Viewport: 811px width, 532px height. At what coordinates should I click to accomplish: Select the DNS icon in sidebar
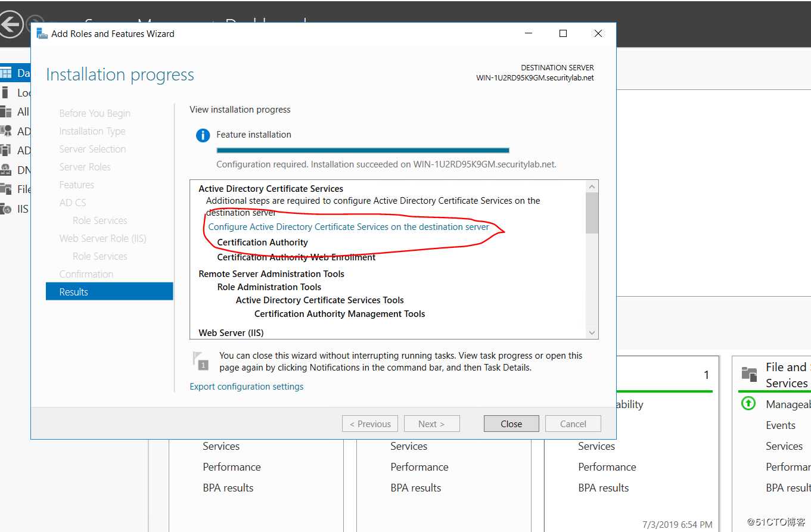(x=6, y=170)
